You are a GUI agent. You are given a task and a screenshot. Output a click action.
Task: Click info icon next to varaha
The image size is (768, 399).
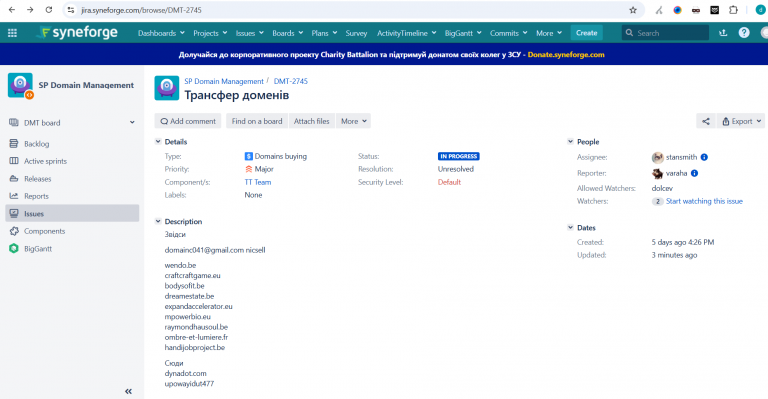pyautogui.click(x=695, y=173)
